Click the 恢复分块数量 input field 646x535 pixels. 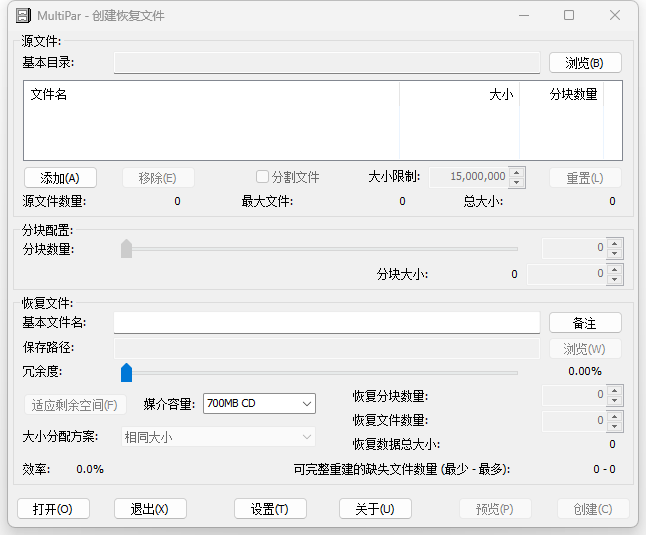click(x=574, y=395)
